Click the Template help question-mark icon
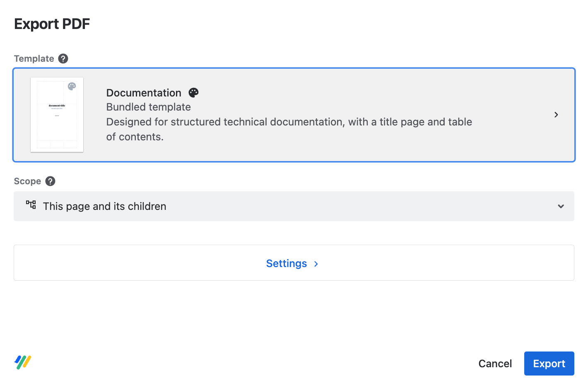 pyautogui.click(x=63, y=59)
